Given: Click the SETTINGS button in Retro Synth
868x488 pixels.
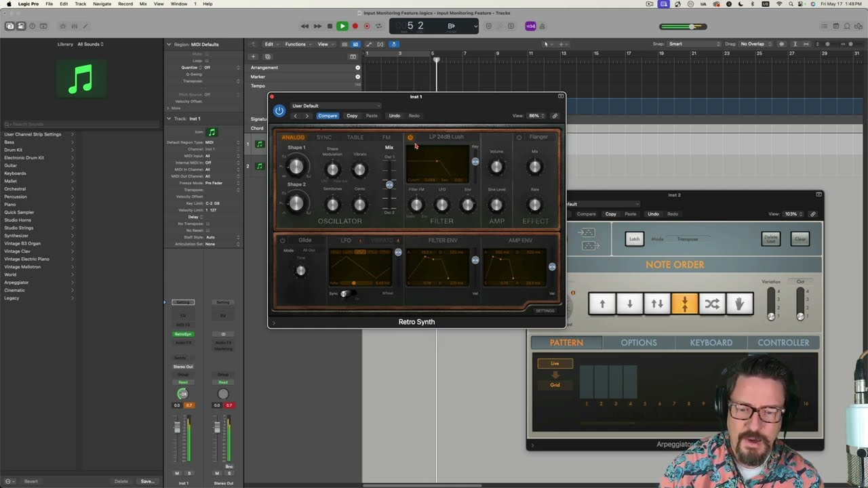Looking at the screenshot, I should coord(545,310).
